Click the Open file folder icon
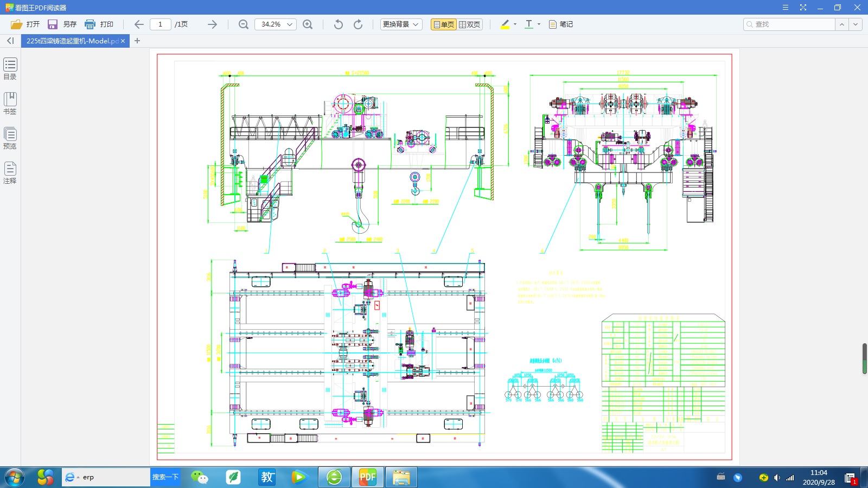 click(17, 24)
